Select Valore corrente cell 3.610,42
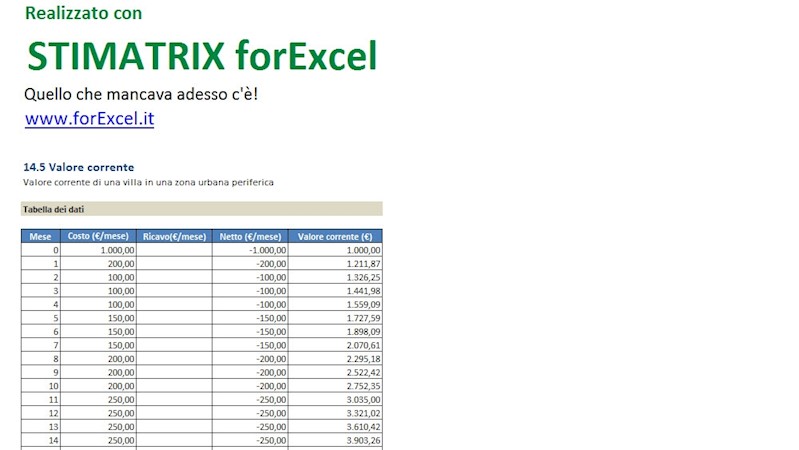 [x=335, y=427]
